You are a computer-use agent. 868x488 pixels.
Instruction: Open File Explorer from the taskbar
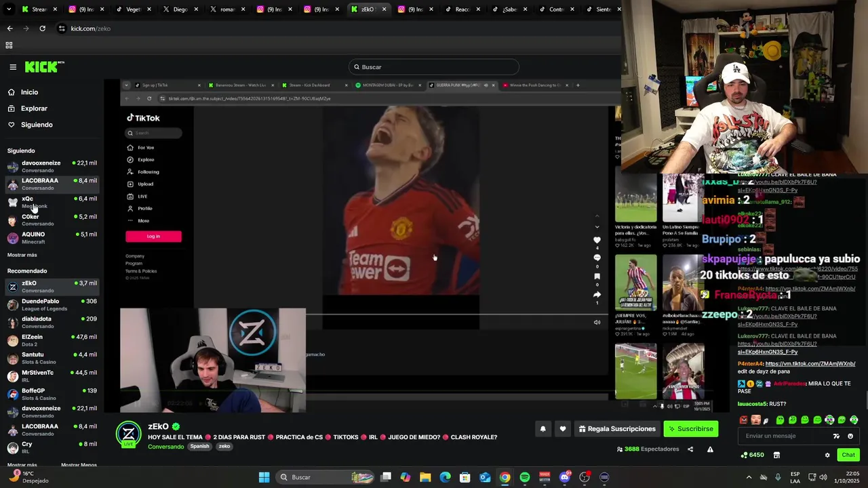pos(425,477)
